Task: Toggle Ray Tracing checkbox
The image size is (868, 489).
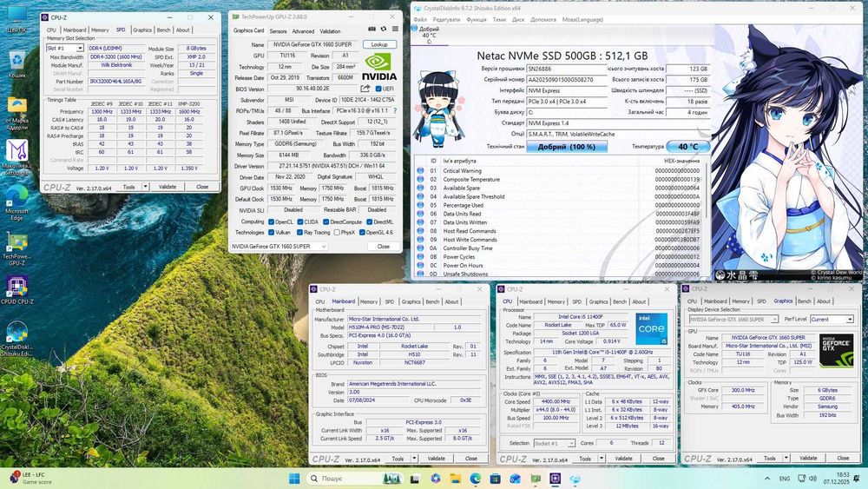Action: pos(300,233)
